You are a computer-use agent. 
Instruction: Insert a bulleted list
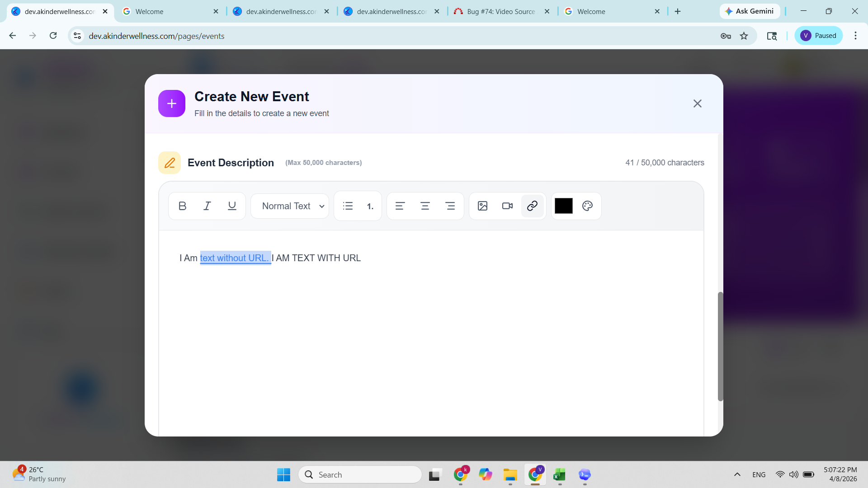coord(348,206)
